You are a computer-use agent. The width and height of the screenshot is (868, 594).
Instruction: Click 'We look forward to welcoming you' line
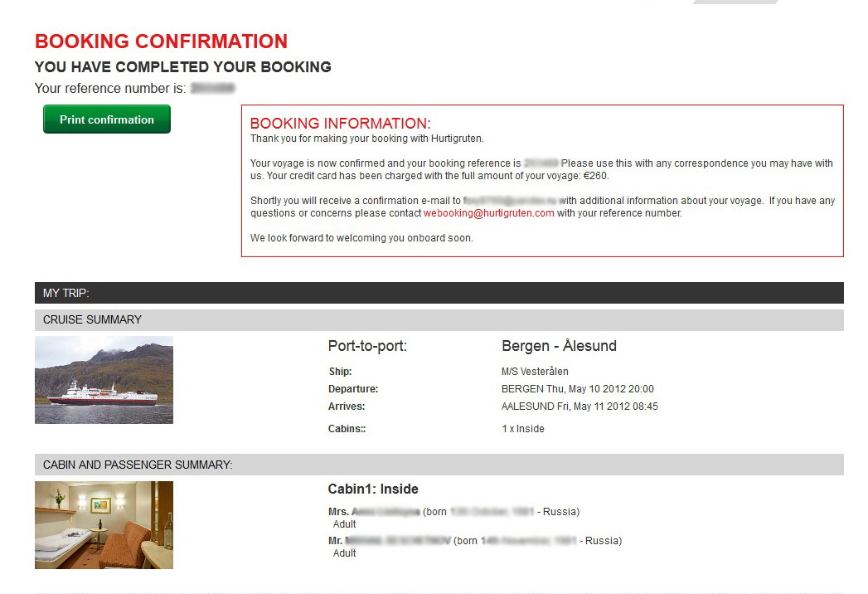pyautogui.click(x=361, y=238)
